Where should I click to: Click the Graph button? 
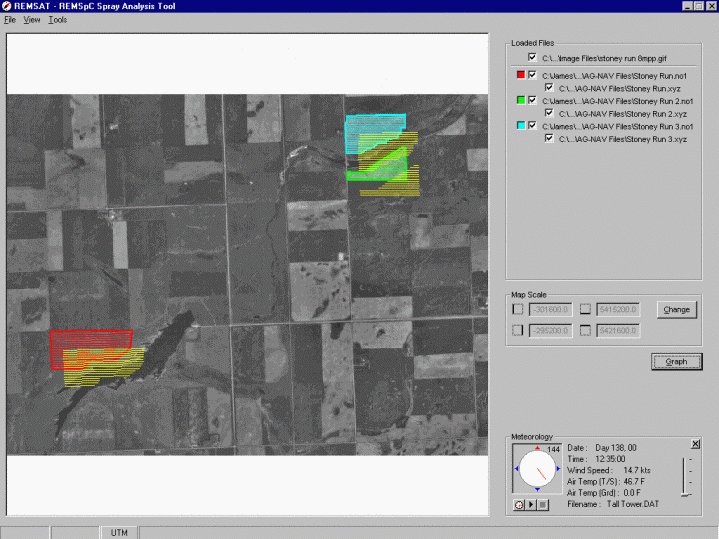click(x=676, y=362)
